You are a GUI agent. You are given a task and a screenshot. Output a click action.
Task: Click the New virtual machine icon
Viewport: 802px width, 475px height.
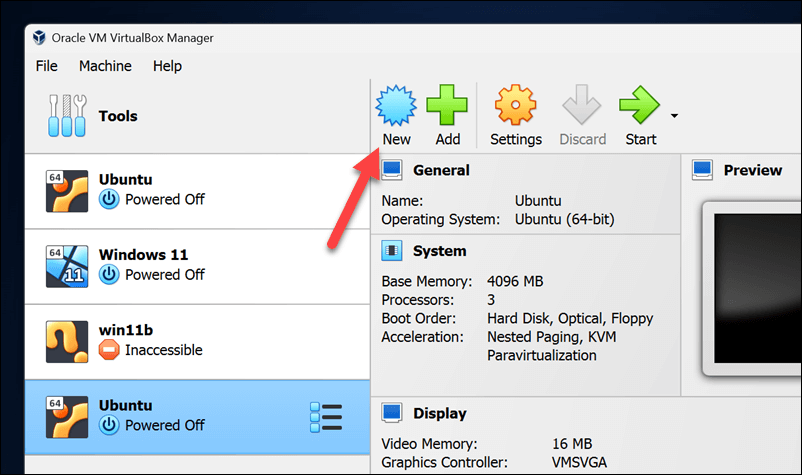(x=396, y=105)
